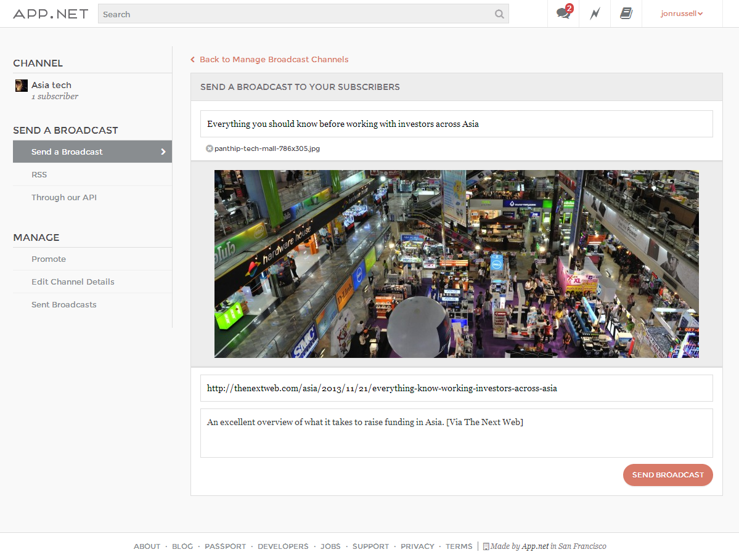The image size is (739, 560).
Task: Open the Privacy footer link
Action: click(417, 546)
